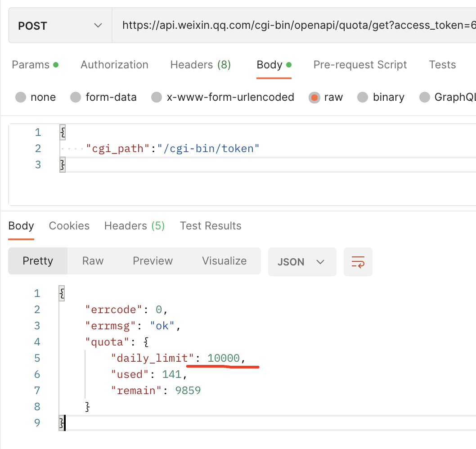Switch to request Headers (8) tab
The image size is (476, 449).
[200, 65]
